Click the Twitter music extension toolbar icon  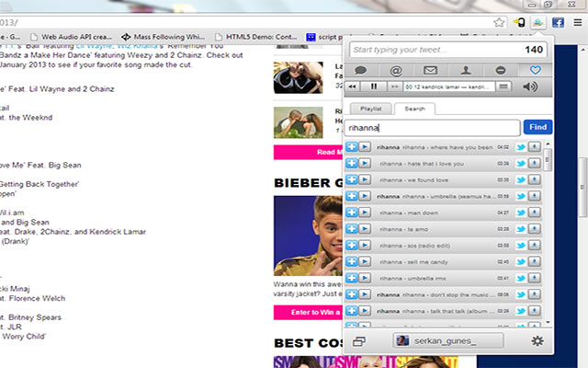click(537, 22)
